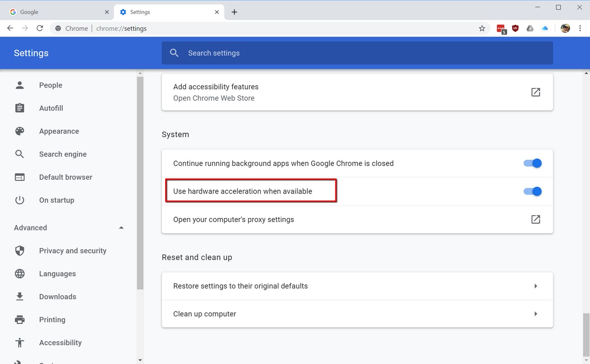The width and height of the screenshot is (590, 364).
Task: Reload the page with refresh icon
Action: tap(40, 28)
